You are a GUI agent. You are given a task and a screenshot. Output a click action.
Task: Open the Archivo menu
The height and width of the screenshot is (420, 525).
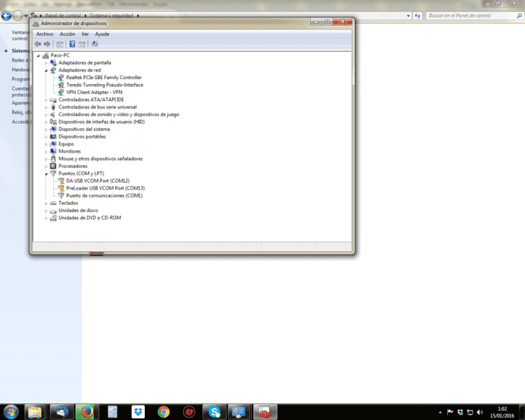point(45,34)
